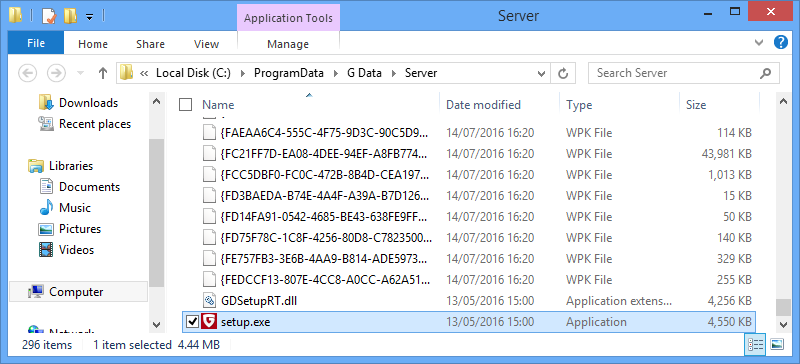Click the GDSetupRT.dll gear icon

(209, 301)
